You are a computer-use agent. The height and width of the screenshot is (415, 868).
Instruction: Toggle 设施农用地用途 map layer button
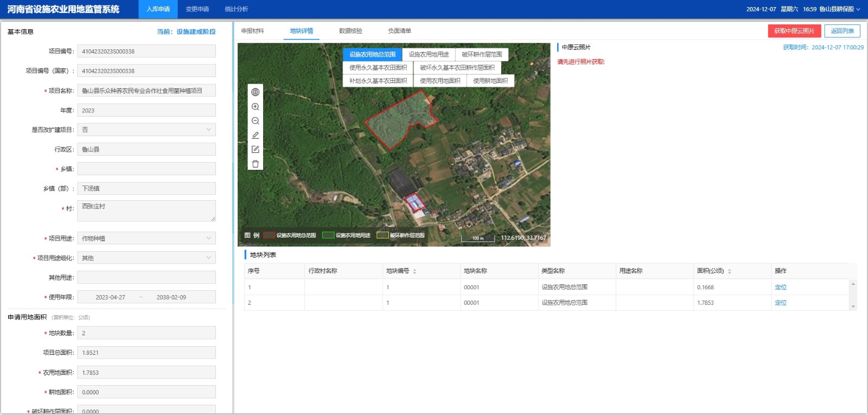coord(429,54)
